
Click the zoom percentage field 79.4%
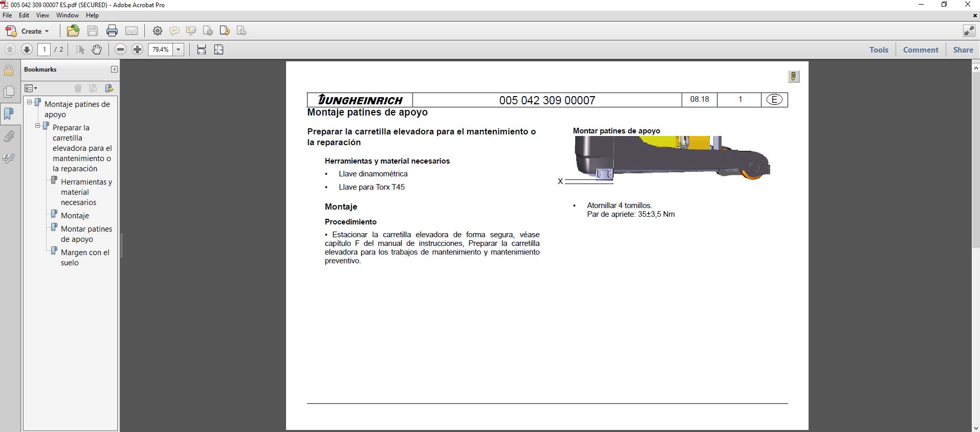161,50
